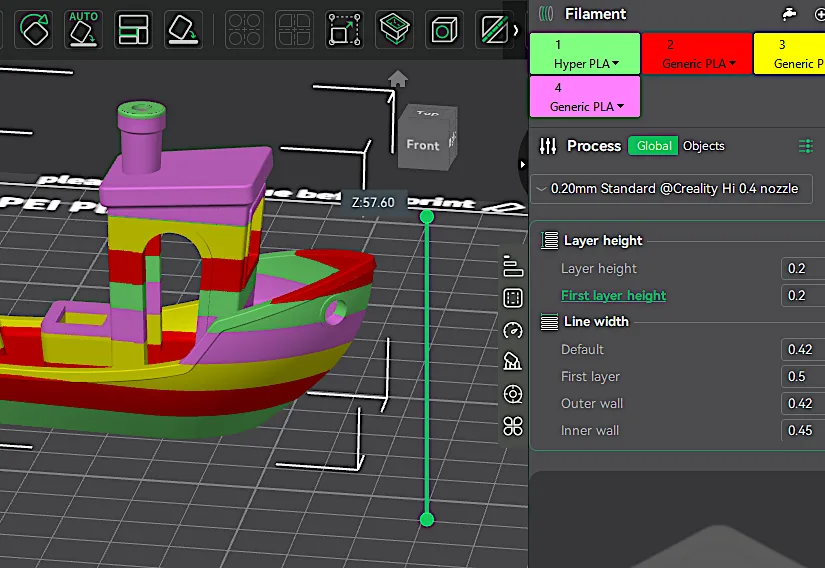Screen dimensions: 825x568
Task: Edit Outer wall line width field
Action: point(803,403)
